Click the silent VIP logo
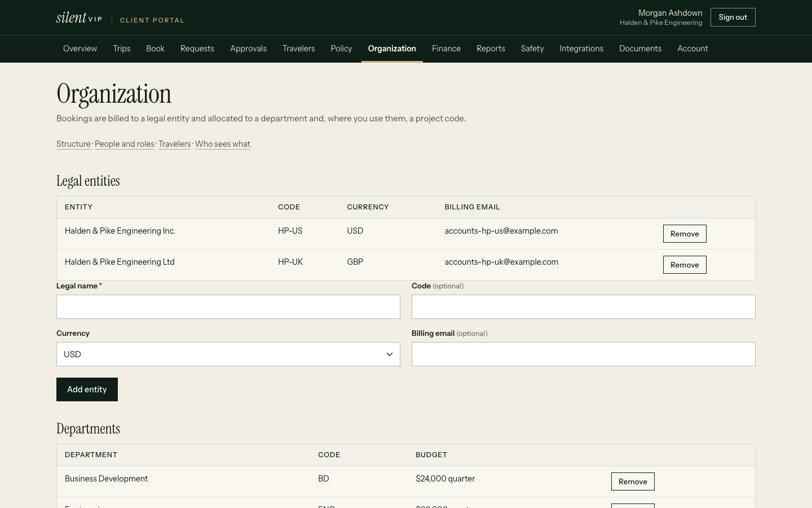The width and height of the screenshot is (812, 508). click(79, 17)
